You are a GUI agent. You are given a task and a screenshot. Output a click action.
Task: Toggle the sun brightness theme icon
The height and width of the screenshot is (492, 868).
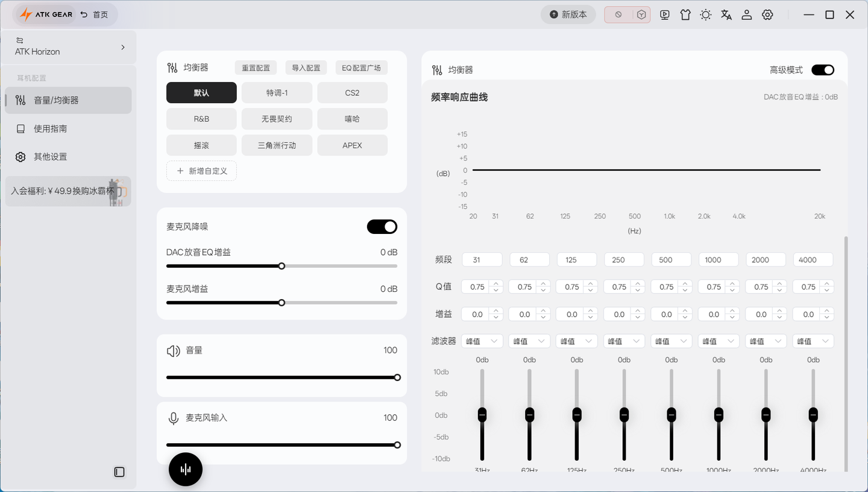(706, 15)
